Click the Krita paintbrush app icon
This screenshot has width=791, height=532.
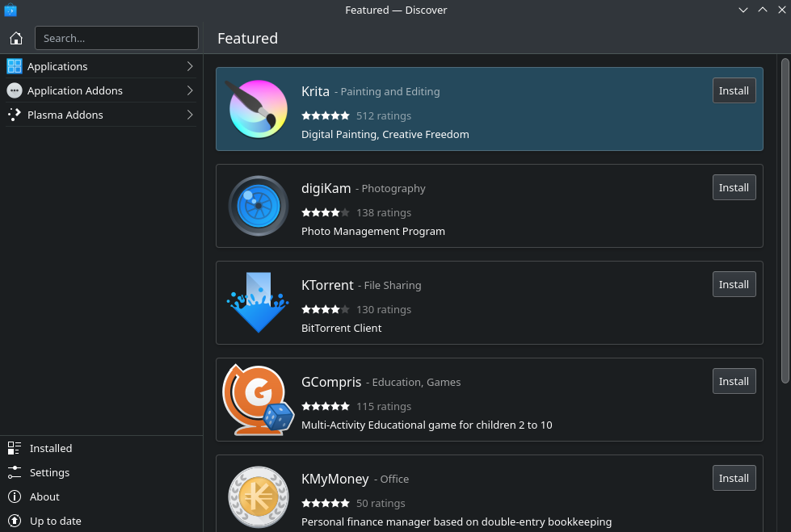pyautogui.click(x=257, y=109)
